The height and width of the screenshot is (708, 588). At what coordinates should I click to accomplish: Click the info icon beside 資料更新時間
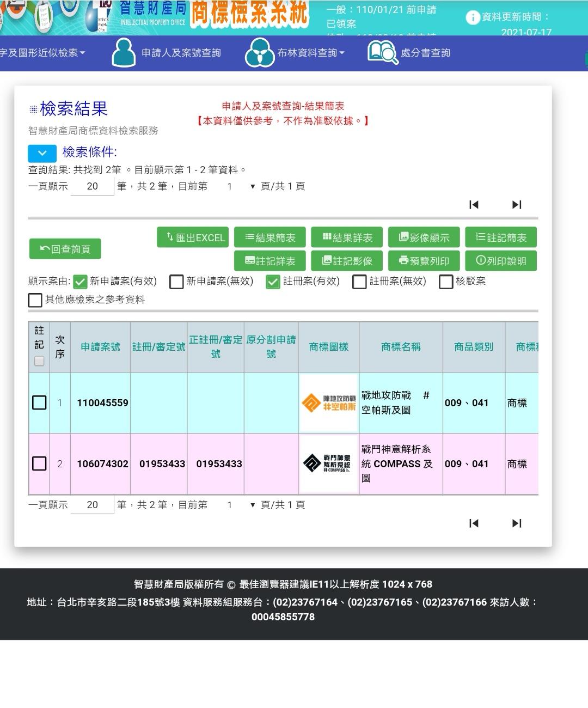point(473,17)
